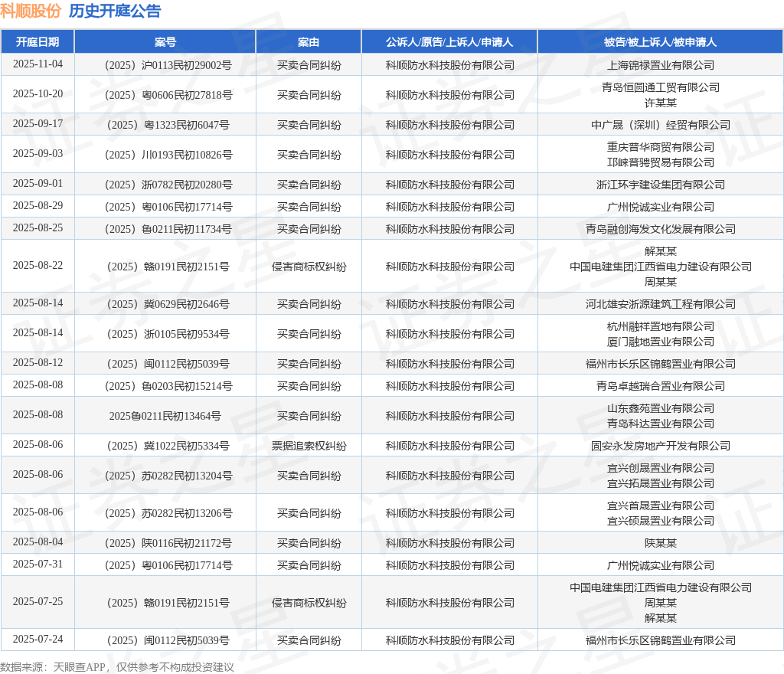
Task: Click the 票据追索权纠纷 case cause
Action: [x=309, y=446]
